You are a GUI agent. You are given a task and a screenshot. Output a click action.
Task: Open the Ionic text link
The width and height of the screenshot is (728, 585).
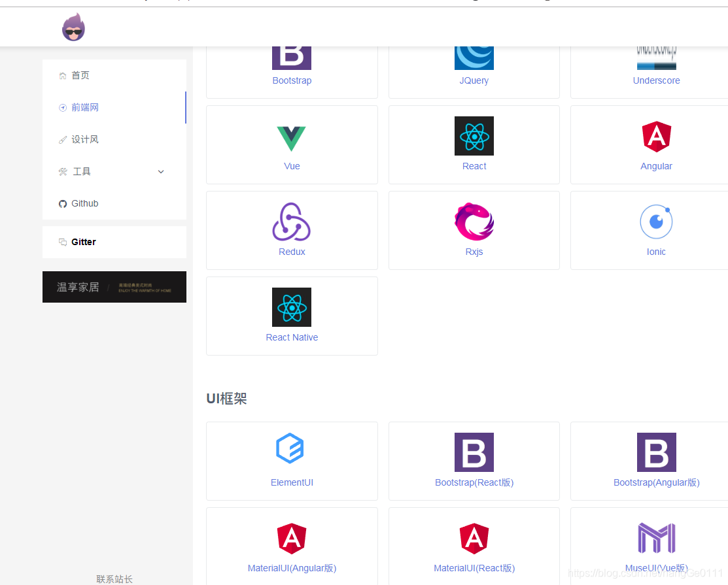(x=656, y=252)
